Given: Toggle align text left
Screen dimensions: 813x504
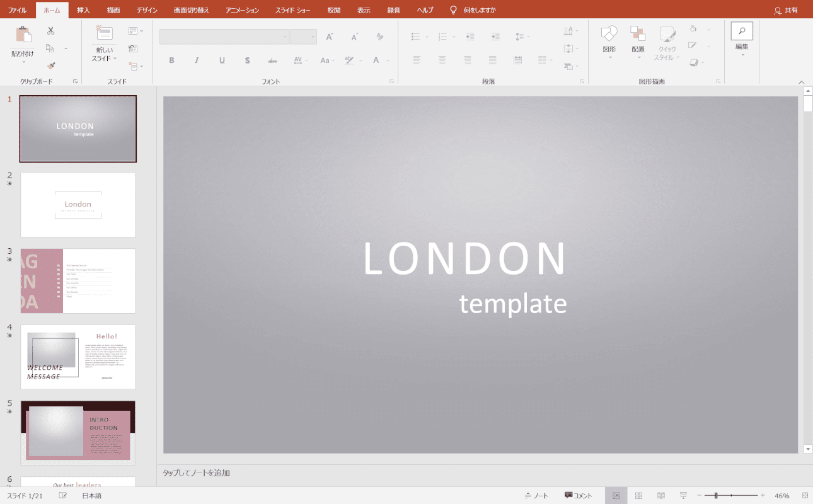Looking at the screenshot, I should click(x=417, y=60).
